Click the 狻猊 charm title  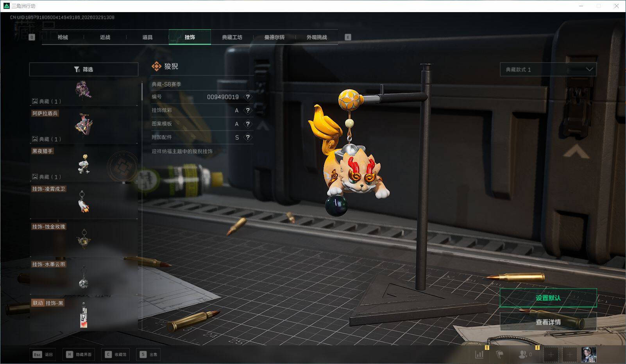pos(171,66)
